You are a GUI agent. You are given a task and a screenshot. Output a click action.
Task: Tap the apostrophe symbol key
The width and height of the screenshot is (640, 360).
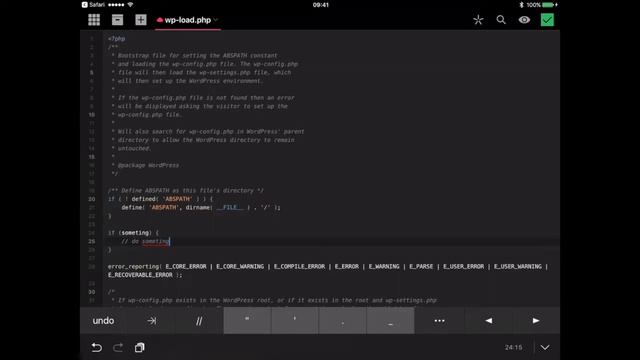pyautogui.click(x=295, y=321)
